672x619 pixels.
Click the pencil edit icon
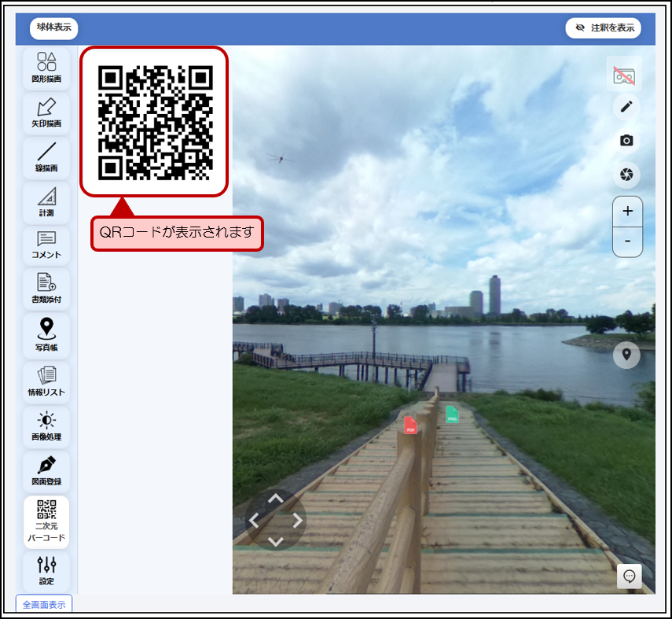point(626,106)
